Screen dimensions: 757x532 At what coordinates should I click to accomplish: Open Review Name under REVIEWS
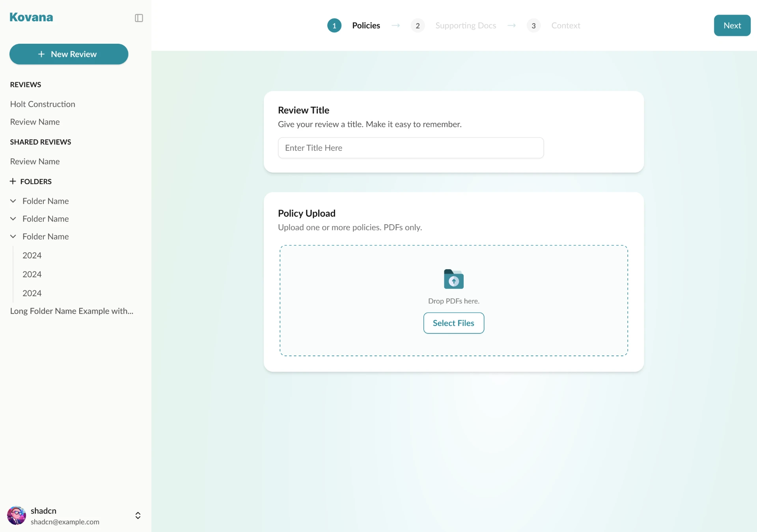[x=35, y=122]
